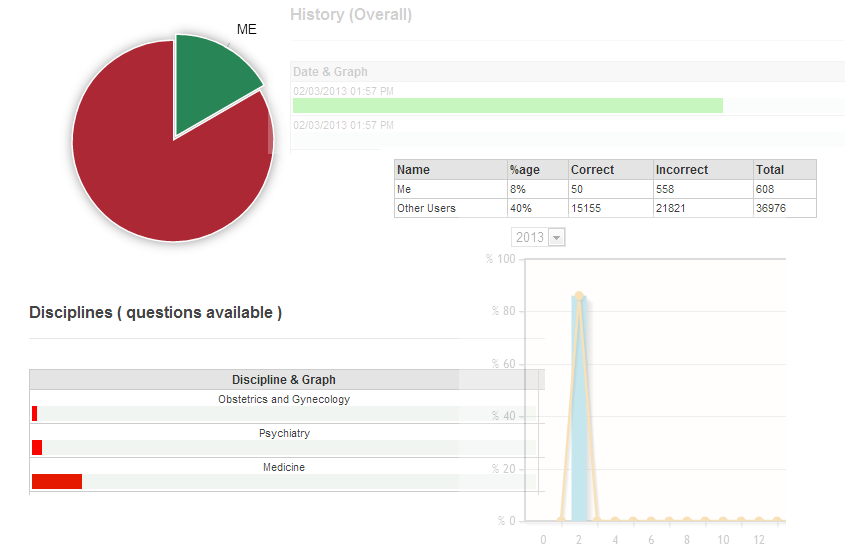845x547 pixels.
Task: Select the Medicine red progress bar
Action: (57, 481)
